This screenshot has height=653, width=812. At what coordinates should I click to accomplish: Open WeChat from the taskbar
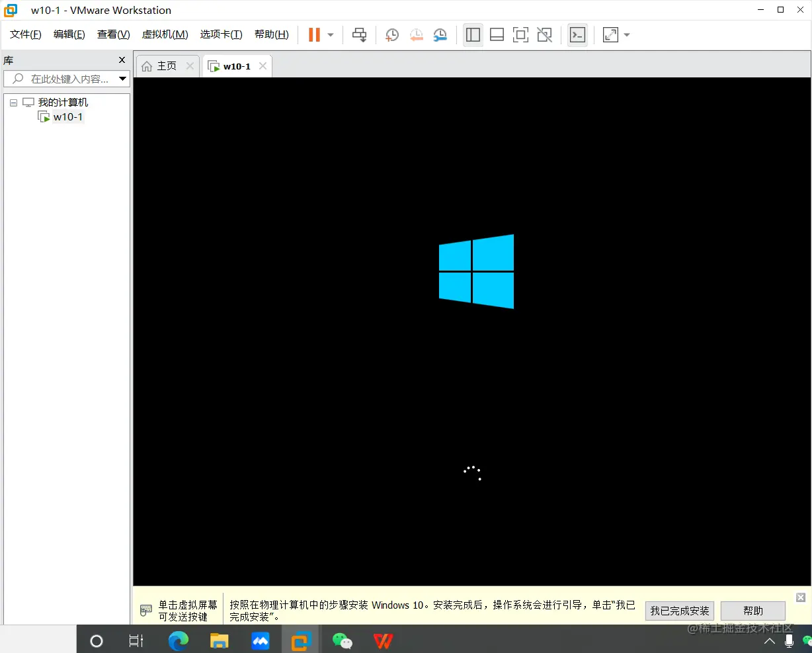click(342, 640)
